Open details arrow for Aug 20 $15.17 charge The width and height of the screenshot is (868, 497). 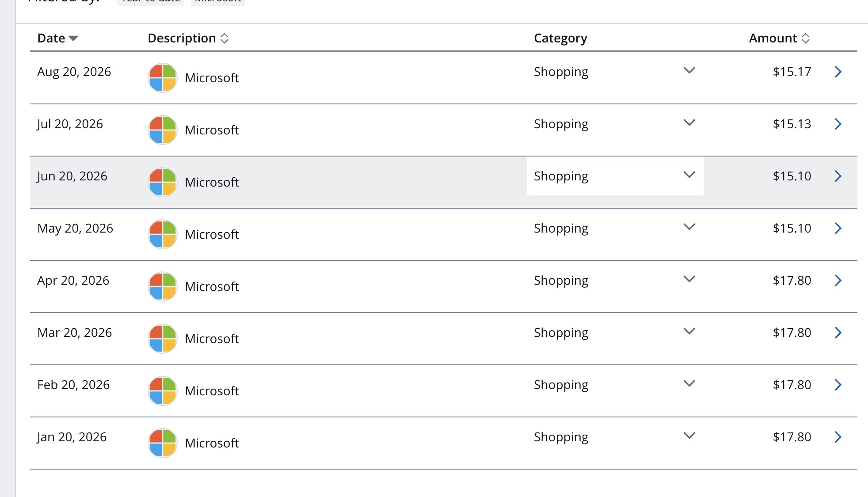pos(838,72)
